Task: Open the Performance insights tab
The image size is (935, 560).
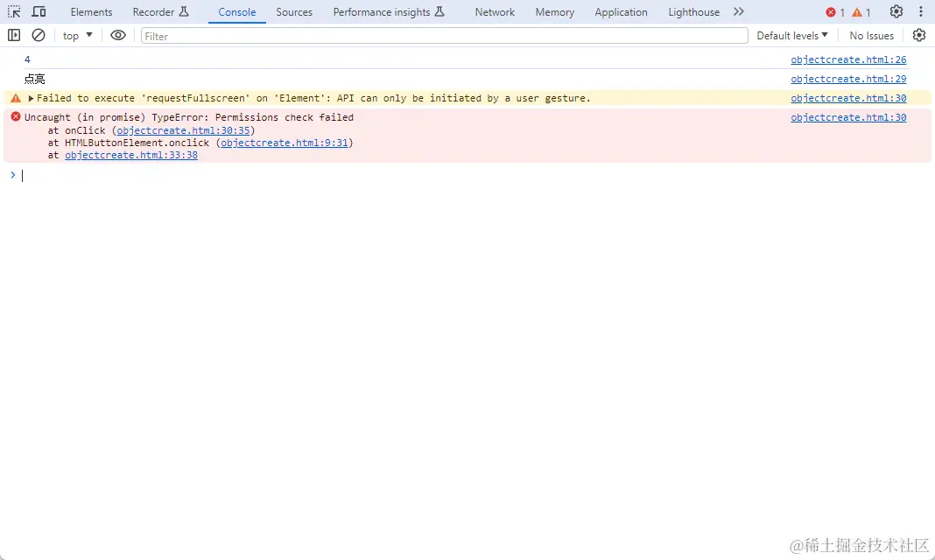Action: (x=389, y=12)
